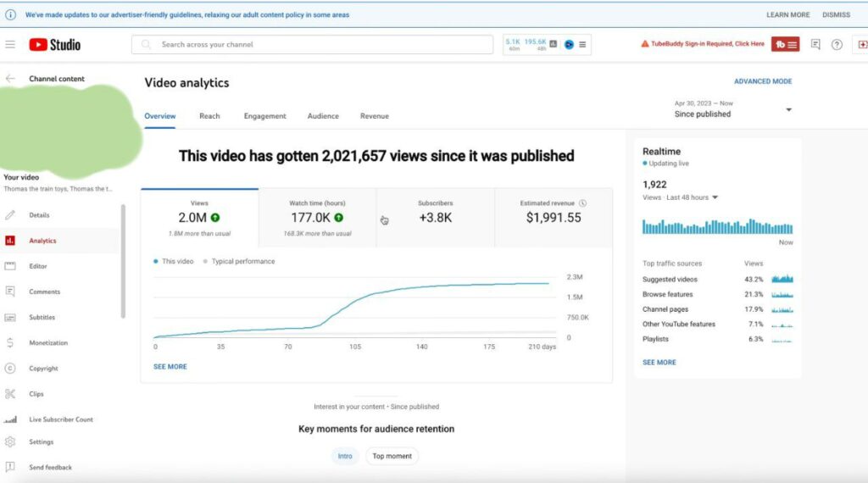Select the Intro key moment chip
The image size is (868, 483).
tap(345, 457)
